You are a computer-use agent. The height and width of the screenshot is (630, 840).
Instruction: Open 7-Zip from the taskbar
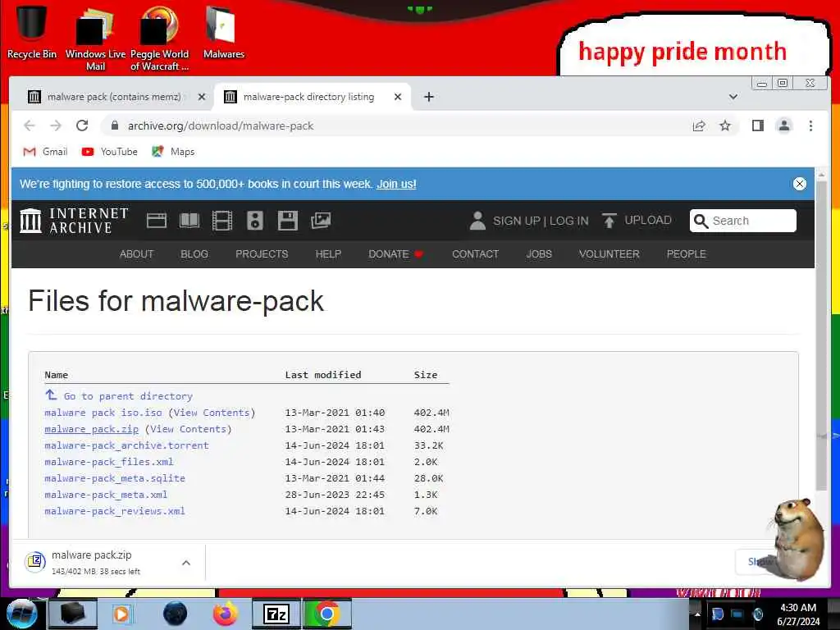[276, 614]
